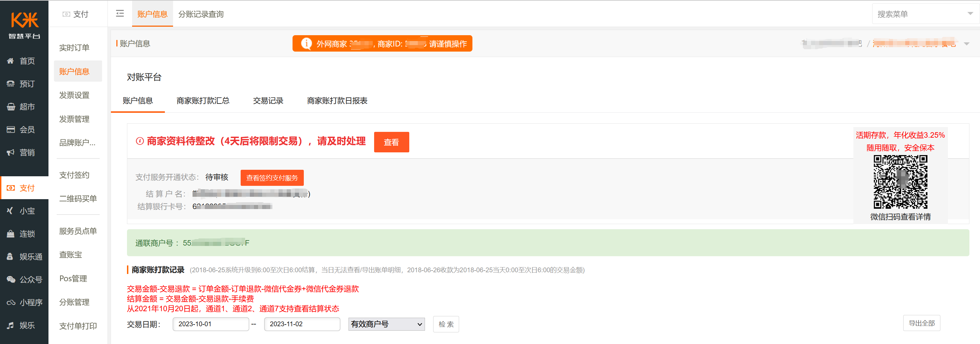The width and height of the screenshot is (980, 344).
Task: Click the info icon in orange merchant banner
Action: pos(306,43)
